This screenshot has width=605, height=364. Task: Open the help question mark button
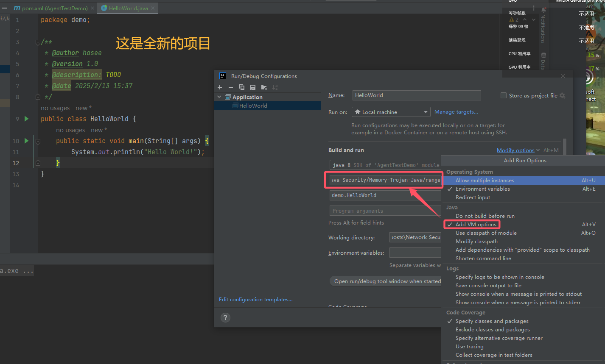click(x=225, y=317)
